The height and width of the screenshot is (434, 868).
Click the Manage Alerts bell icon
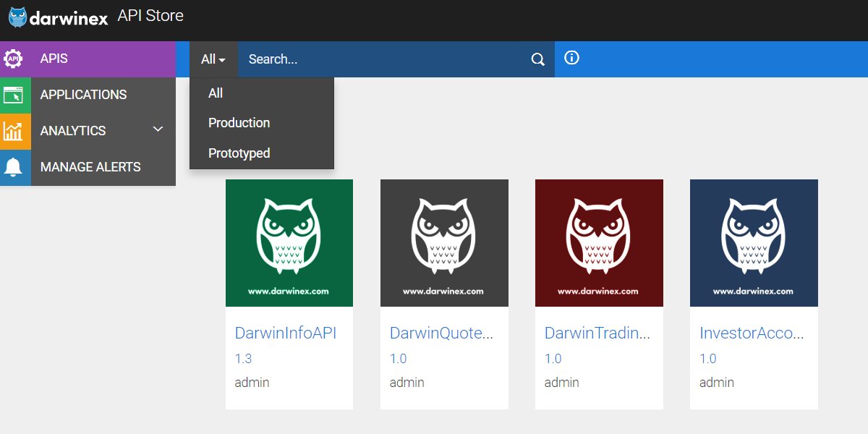point(13,167)
